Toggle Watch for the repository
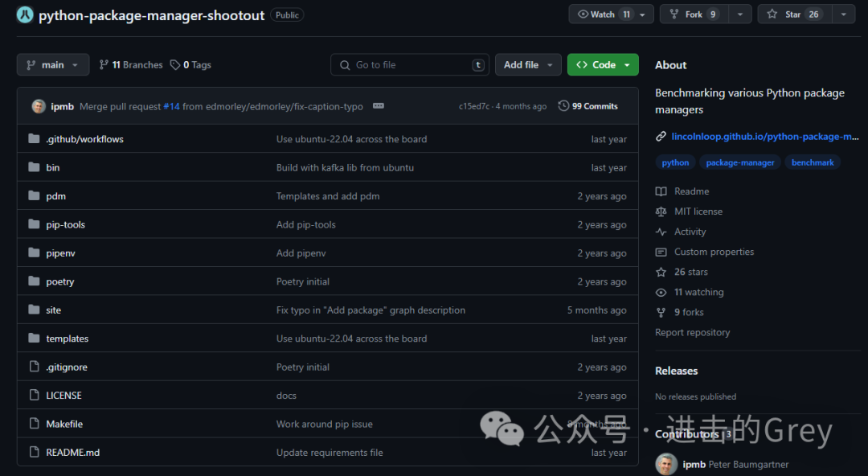868x476 pixels. [x=603, y=14]
